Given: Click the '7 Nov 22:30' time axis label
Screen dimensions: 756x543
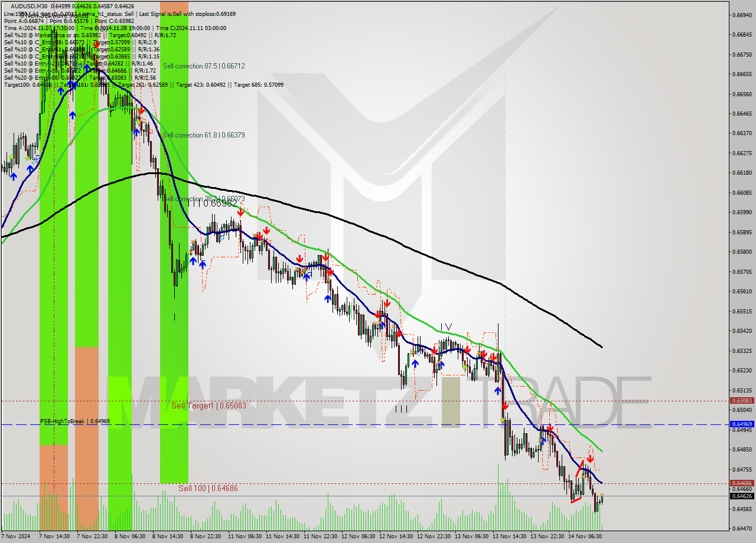Looking at the screenshot, I should point(92,537).
